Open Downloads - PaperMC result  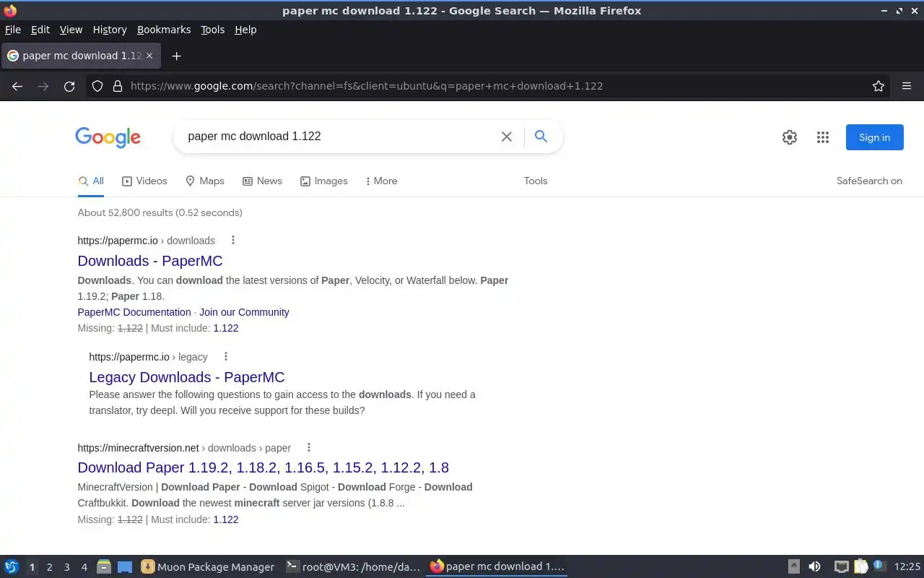[x=150, y=261]
